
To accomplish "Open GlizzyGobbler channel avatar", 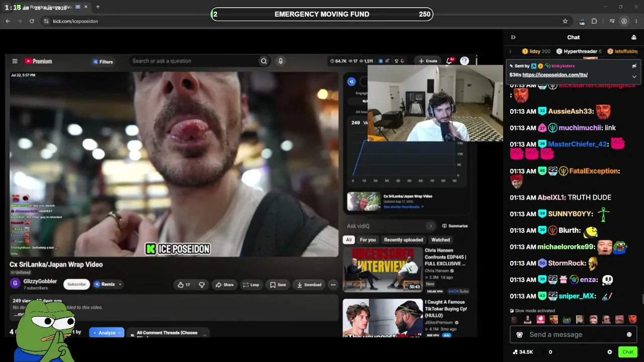I will (15, 284).
